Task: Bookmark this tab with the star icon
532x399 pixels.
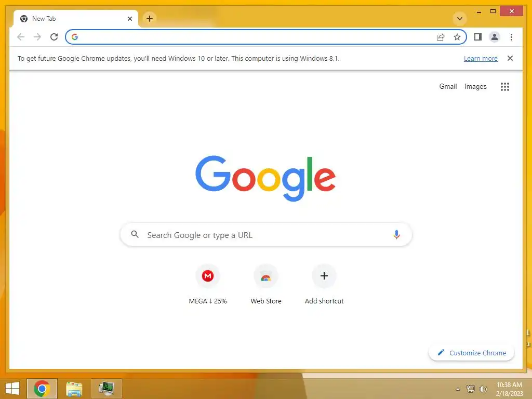Action: coord(457,37)
